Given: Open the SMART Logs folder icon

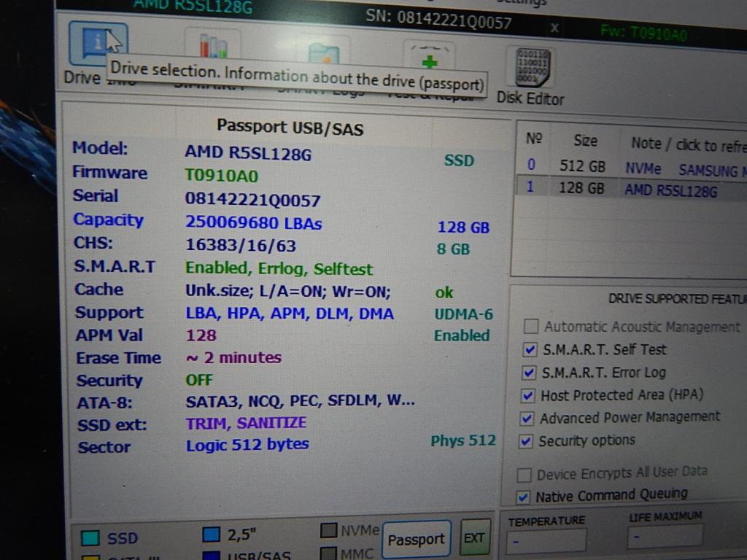Looking at the screenshot, I should (x=323, y=52).
